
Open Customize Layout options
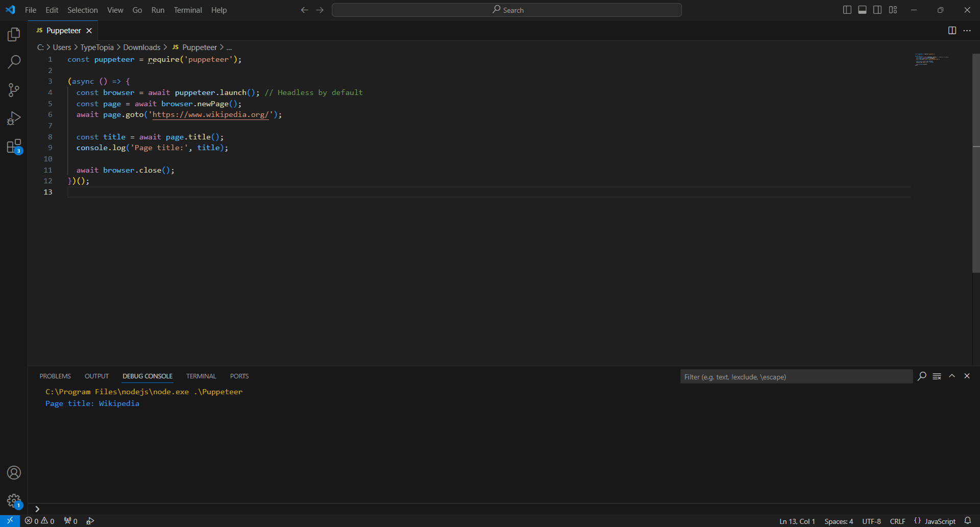pyautogui.click(x=893, y=10)
